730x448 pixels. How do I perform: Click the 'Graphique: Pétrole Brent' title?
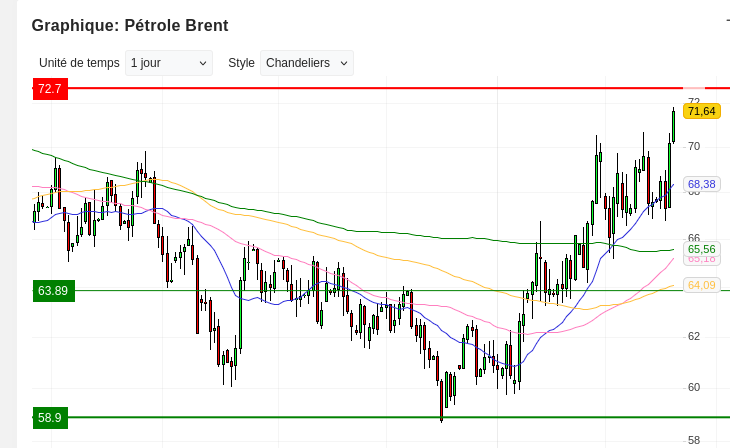pyautogui.click(x=130, y=26)
